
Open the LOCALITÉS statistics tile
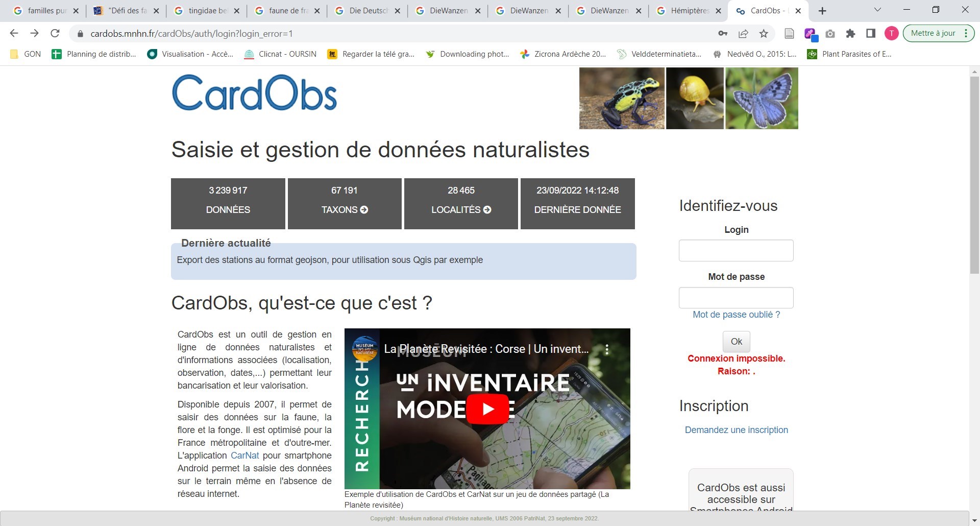click(461, 204)
